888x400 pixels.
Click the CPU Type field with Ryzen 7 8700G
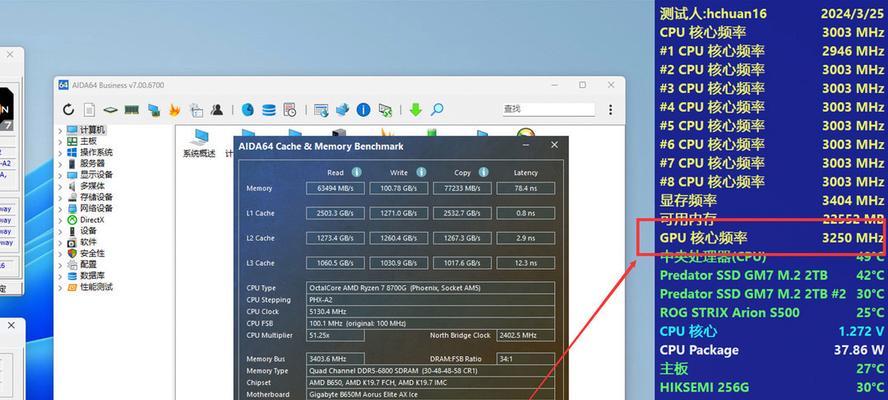point(430,288)
